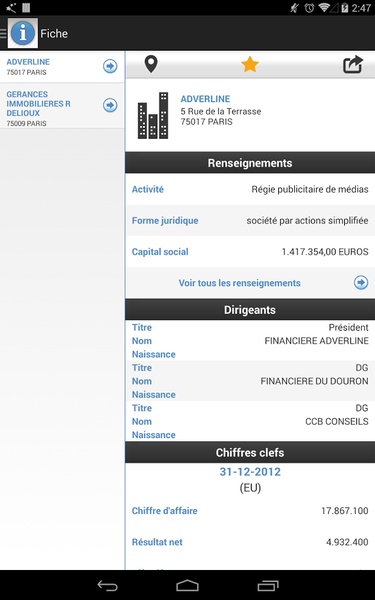Tap CCB CONSEILS director name

coord(337,421)
